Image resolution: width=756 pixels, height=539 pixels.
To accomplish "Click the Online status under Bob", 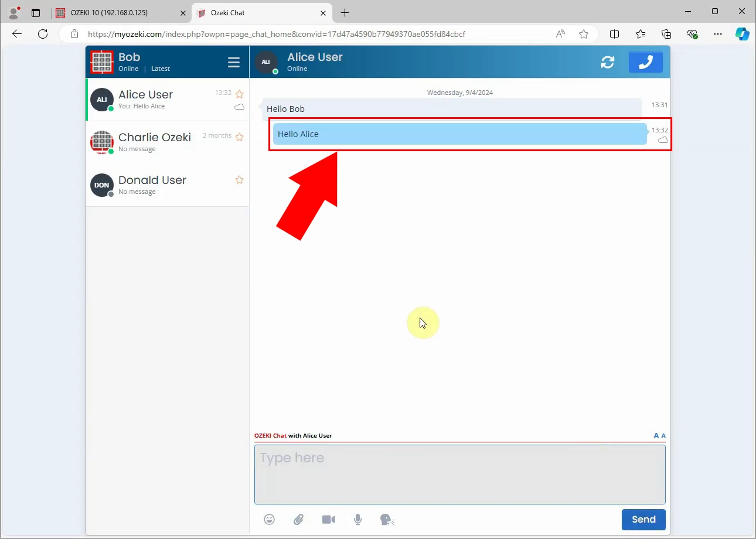I will pos(128,69).
